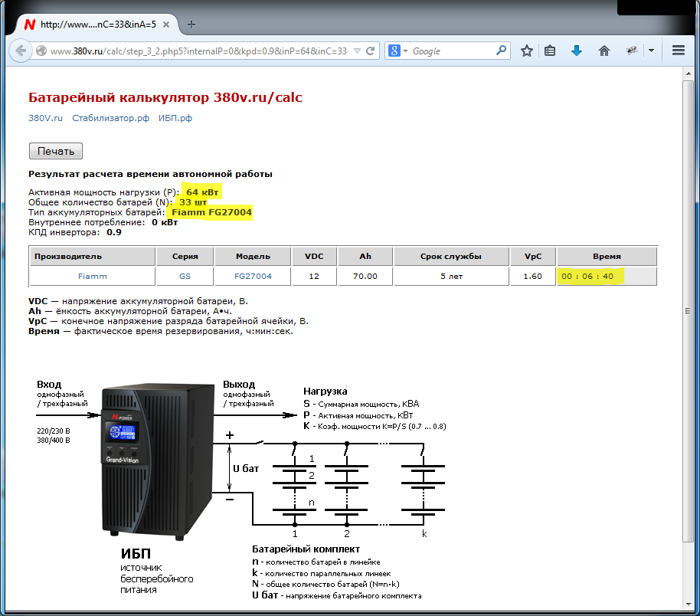
Task: Click the globe site identity icon
Action: coord(41,51)
